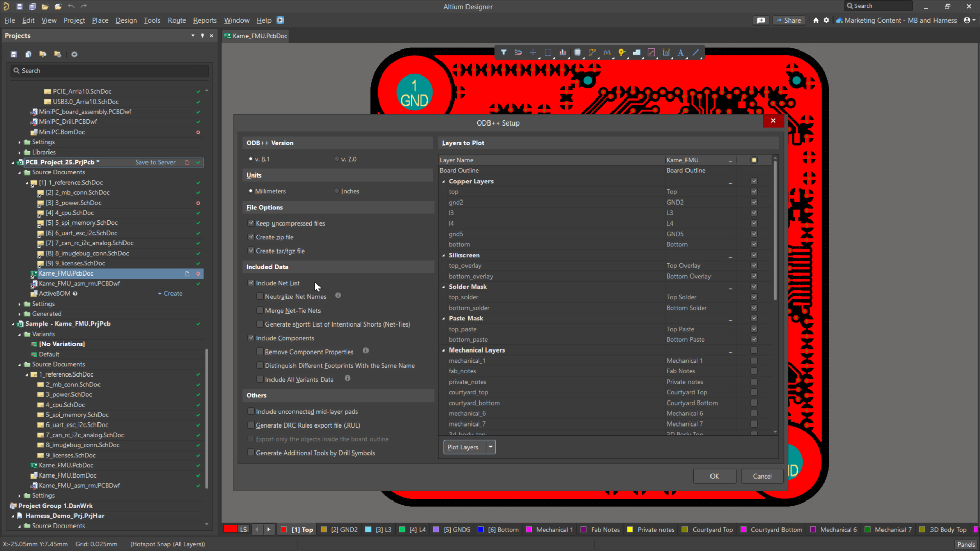Click OK in ODB++ Setup dialog
980x551 pixels.
click(714, 476)
